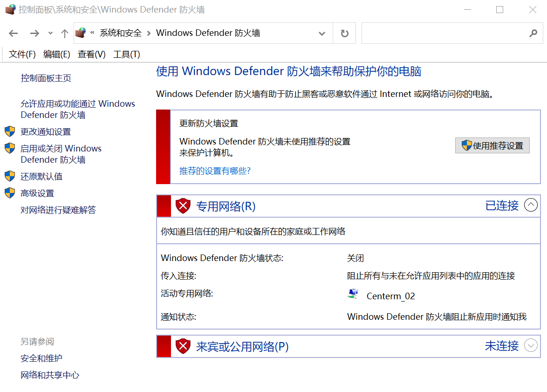
Task: Click shield icon beside 启用或关闭 link
Action: pyautogui.click(x=10, y=148)
